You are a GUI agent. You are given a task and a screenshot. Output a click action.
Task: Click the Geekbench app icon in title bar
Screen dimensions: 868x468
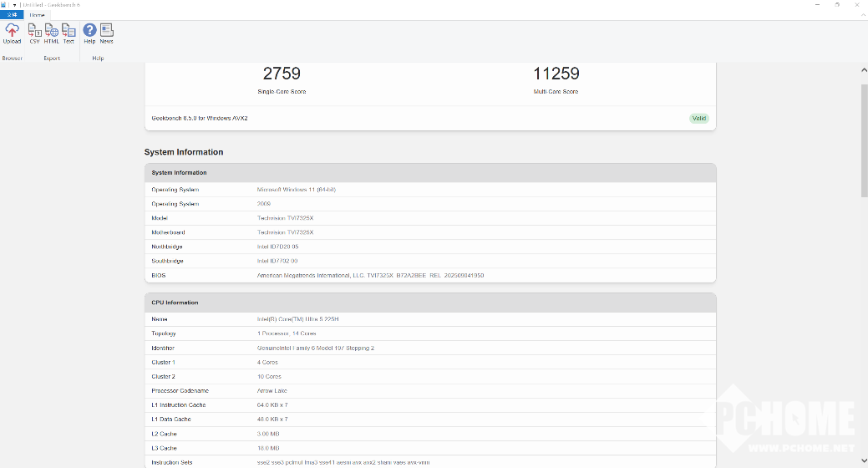4,4
